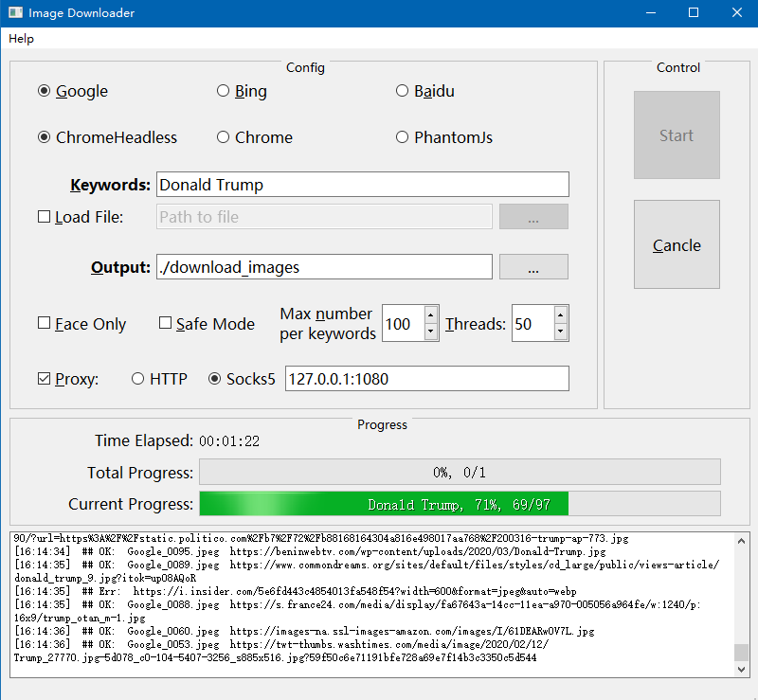Screen dimensions: 758x700
Task: Click the Google_0060.jpeg amazon log line
Action: coord(304,631)
